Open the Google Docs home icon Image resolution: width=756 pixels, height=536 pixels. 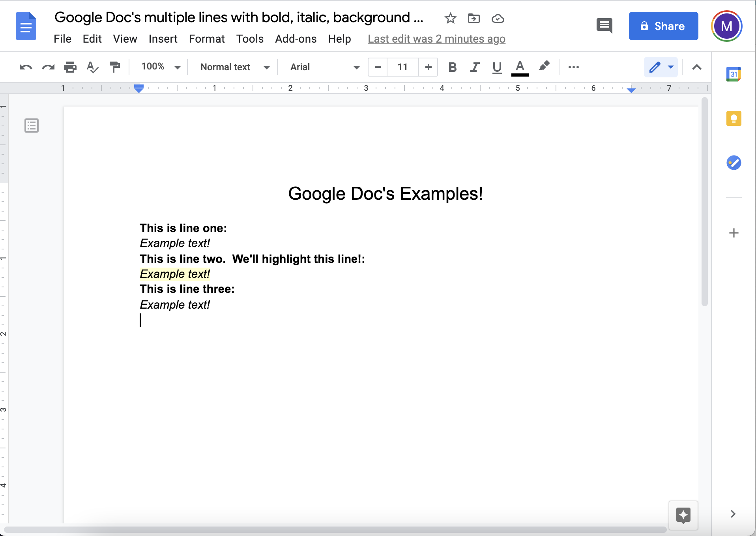pos(26,26)
